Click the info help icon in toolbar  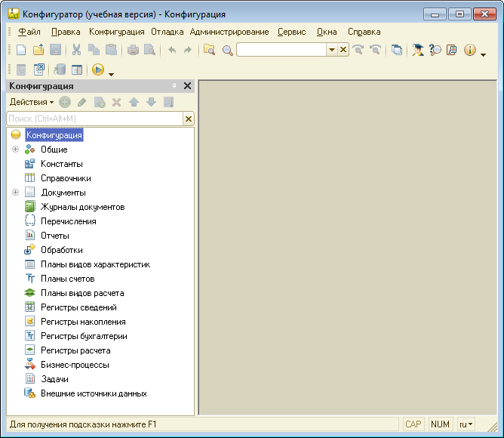pyautogui.click(x=470, y=50)
